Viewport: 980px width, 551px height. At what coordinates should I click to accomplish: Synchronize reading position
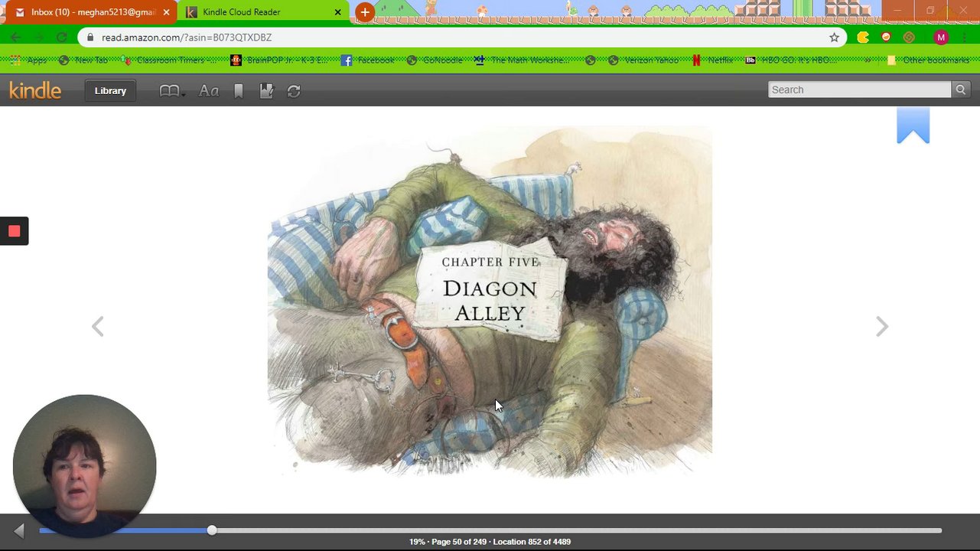tap(294, 91)
